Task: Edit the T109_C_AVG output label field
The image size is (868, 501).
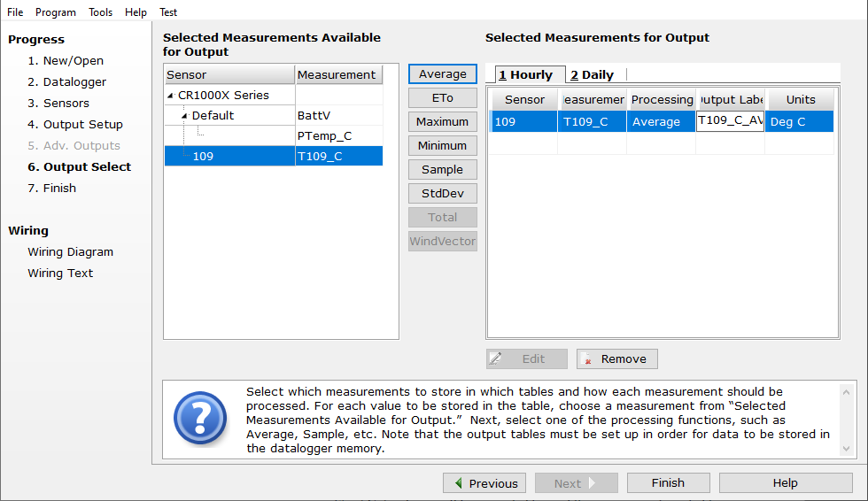Action: 730,121
